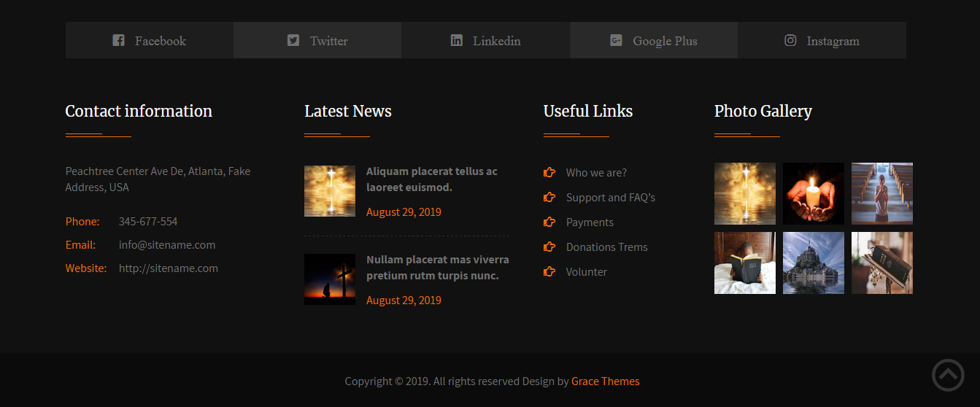Viewport: 980px width, 407px height.
Task: Click pointing hand icon beside Support and FAQ's
Action: pos(549,197)
